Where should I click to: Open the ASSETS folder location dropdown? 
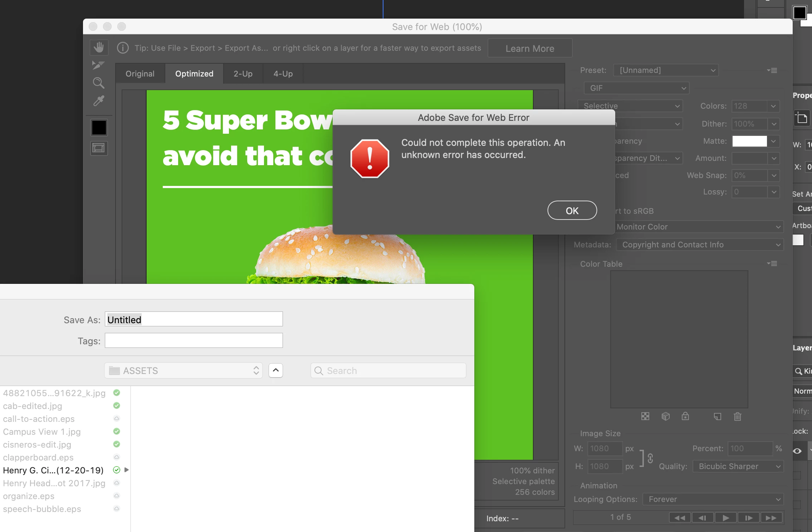click(184, 371)
